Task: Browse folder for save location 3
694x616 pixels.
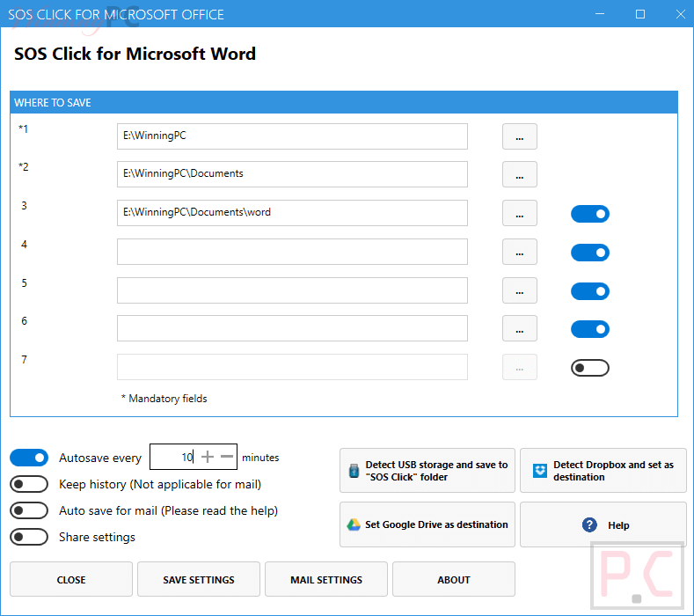Action: [x=520, y=213]
